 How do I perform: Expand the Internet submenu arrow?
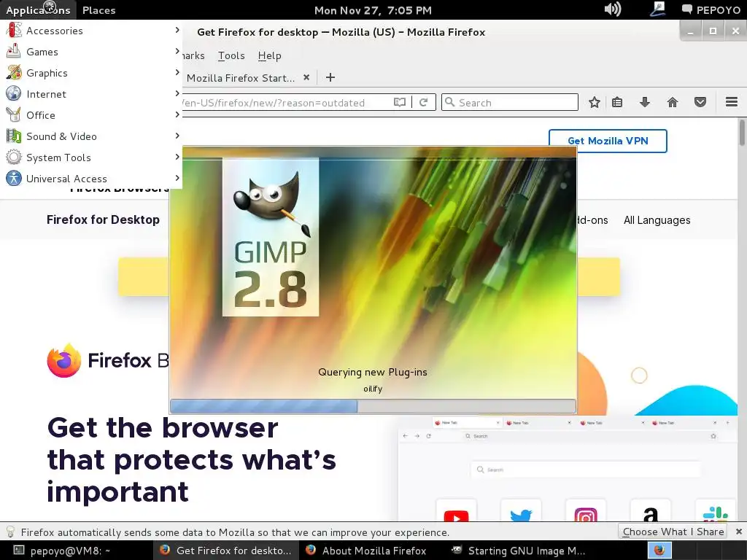coord(177,93)
